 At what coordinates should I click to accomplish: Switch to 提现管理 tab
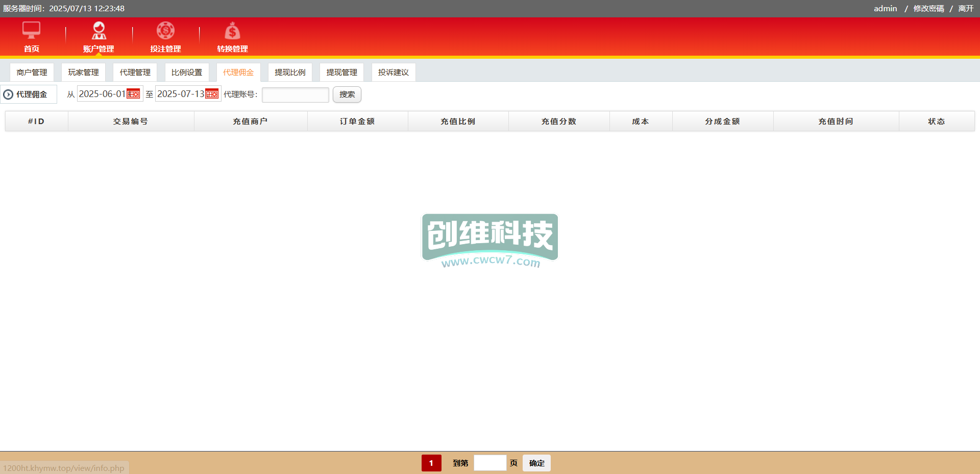[x=341, y=73]
